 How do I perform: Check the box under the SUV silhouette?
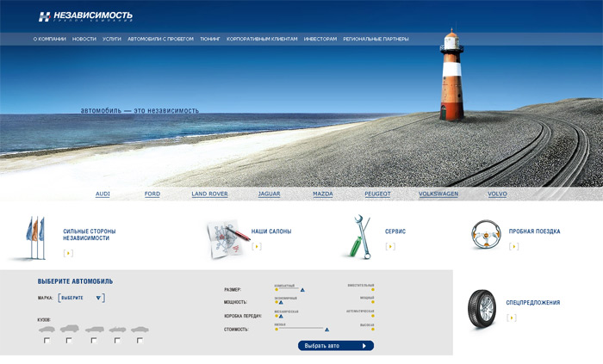click(x=69, y=341)
